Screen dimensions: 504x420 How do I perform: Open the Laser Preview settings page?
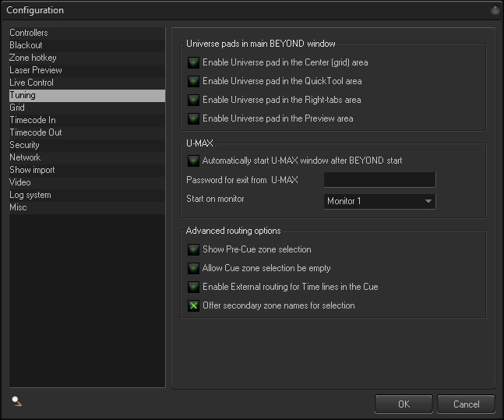pyautogui.click(x=35, y=70)
